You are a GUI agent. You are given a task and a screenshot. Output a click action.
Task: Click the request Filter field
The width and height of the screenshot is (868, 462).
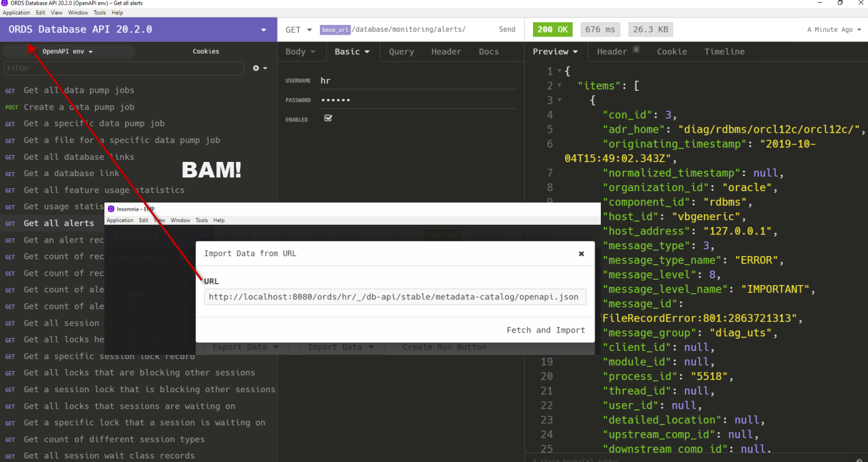pos(124,68)
